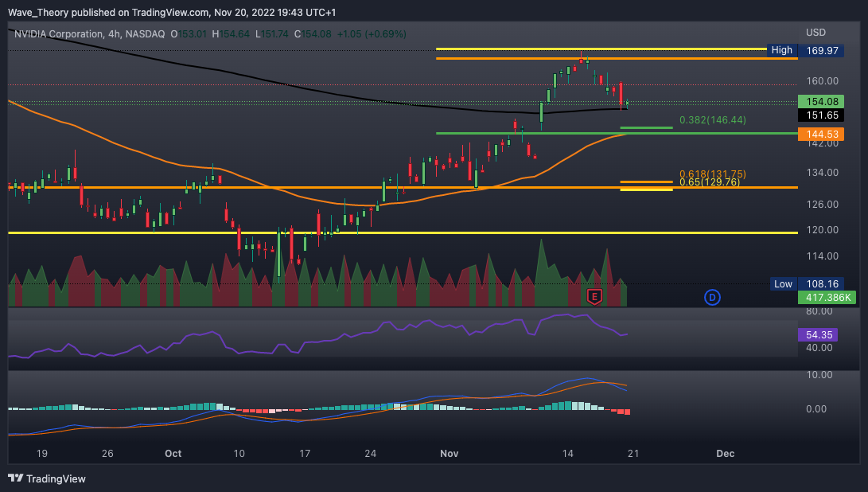Click the 160.00 price axis value
The height and width of the screenshot is (492, 868).
pos(822,81)
